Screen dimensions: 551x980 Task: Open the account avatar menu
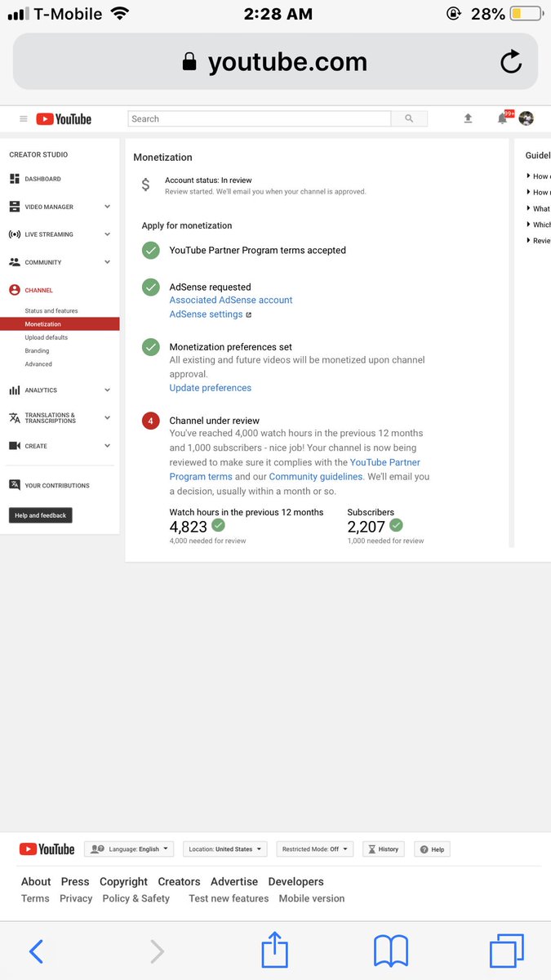(x=527, y=118)
